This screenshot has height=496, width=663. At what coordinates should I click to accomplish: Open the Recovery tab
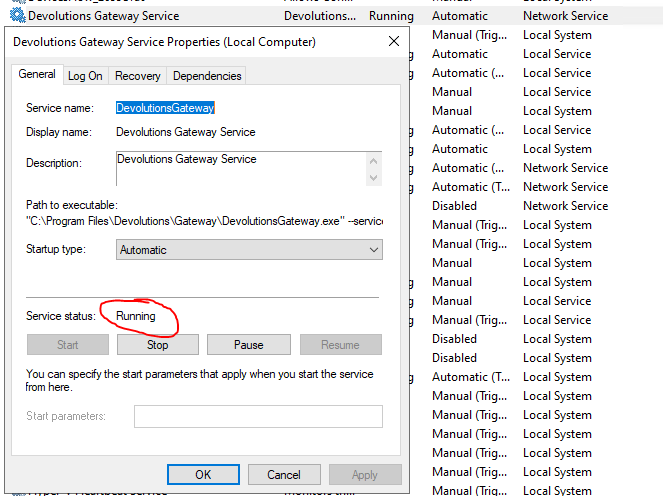[x=137, y=76]
